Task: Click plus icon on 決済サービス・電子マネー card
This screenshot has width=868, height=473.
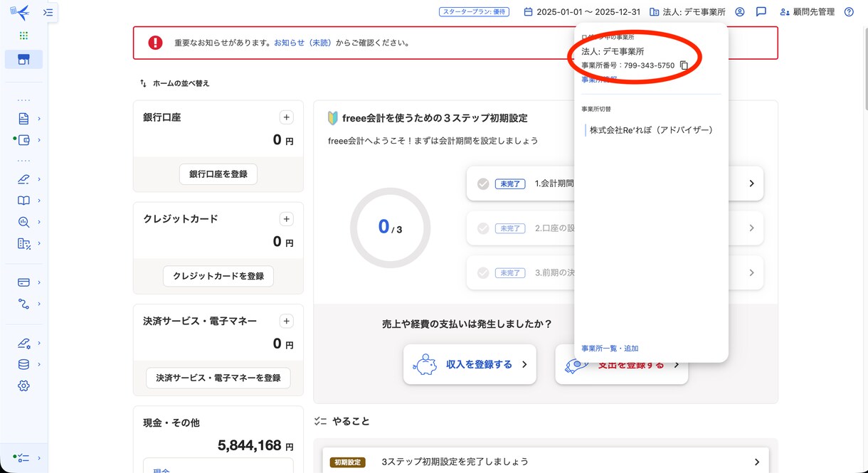Action: [x=286, y=321]
